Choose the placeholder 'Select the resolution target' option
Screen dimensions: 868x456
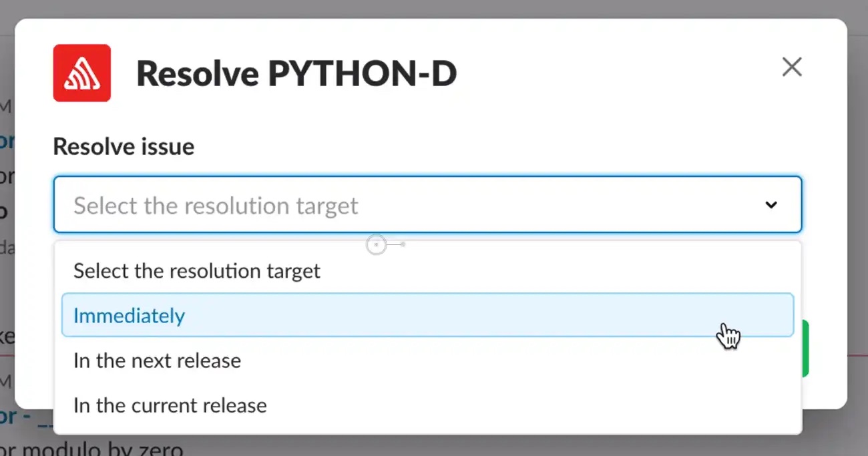(x=196, y=271)
